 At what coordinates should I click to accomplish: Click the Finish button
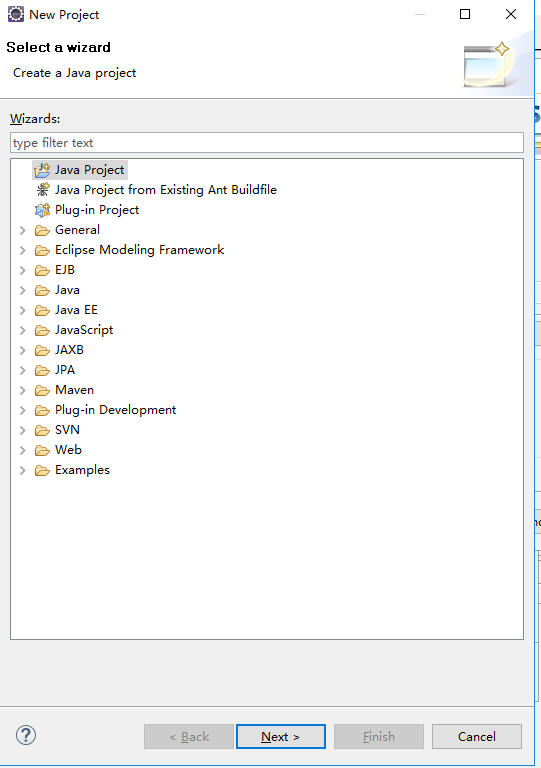[x=379, y=737]
